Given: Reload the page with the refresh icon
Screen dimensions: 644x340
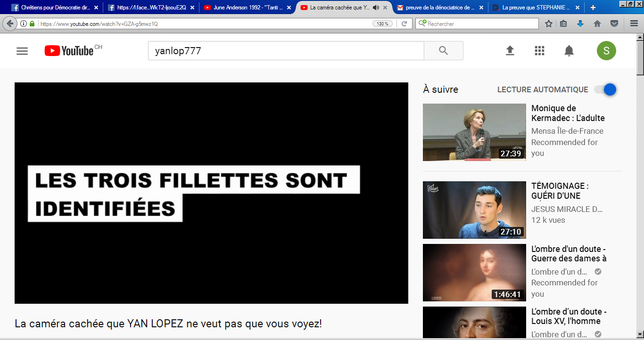Looking at the screenshot, I should 404,24.
